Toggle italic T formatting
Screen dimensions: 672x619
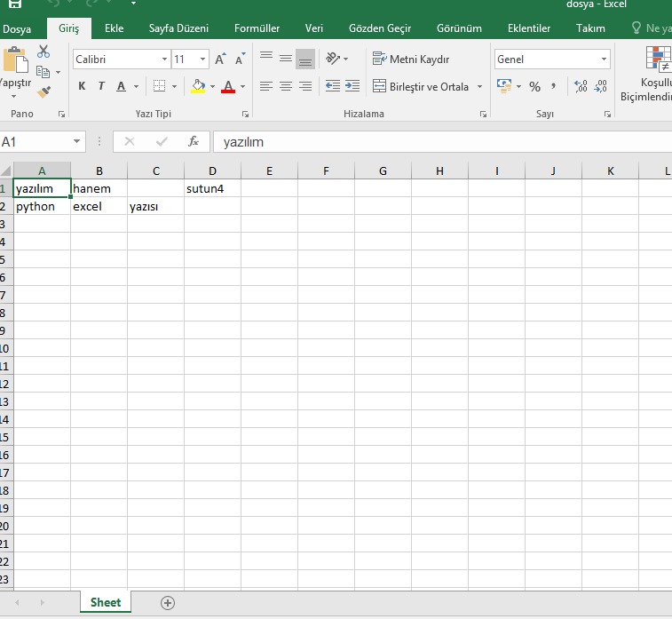101,86
